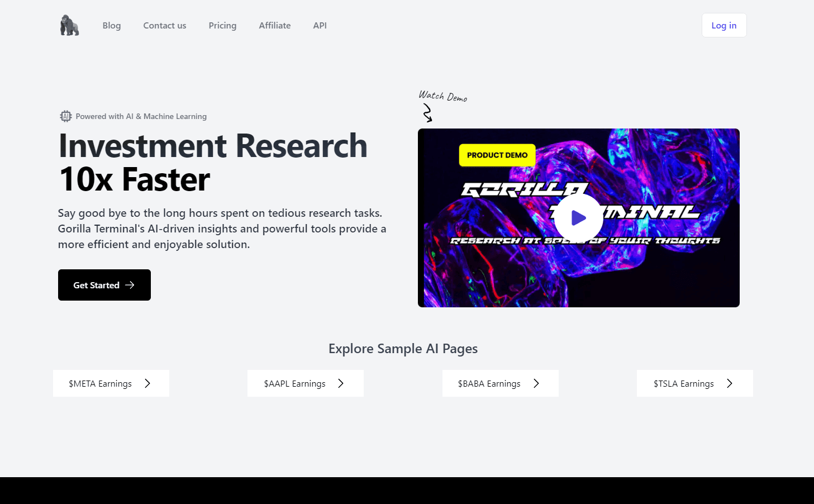The width and height of the screenshot is (814, 504).
Task: Open the $AAPL Earnings sample page
Action: click(x=306, y=383)
